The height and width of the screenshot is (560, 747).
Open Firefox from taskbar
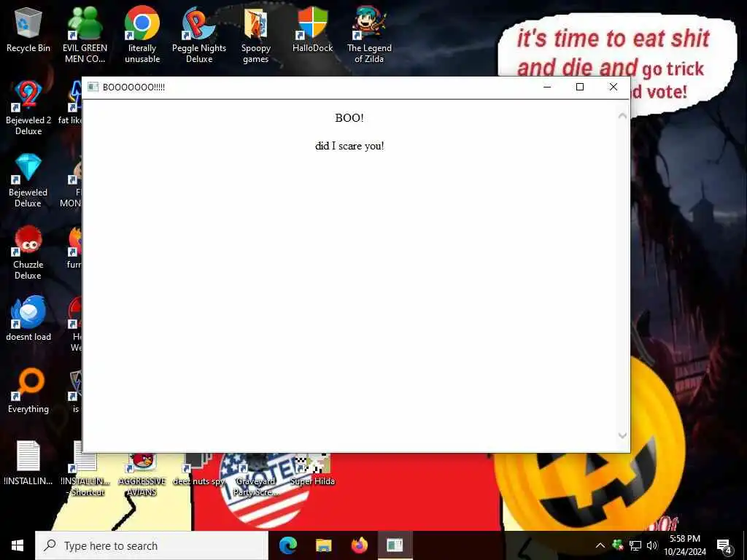359,545
